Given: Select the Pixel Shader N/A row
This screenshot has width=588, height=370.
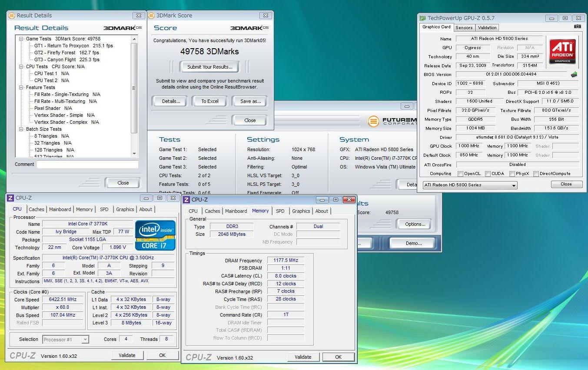Looking at the screenshot, I should 53,108.
